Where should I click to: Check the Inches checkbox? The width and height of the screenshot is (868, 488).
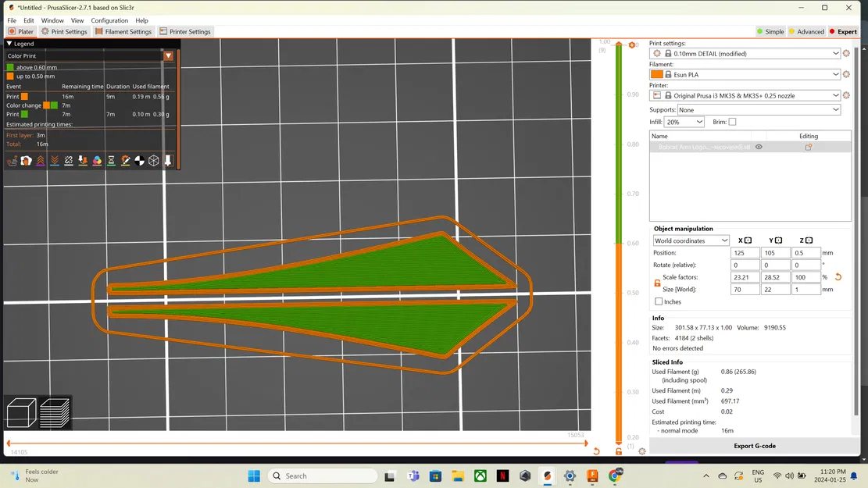pos(658,301)
